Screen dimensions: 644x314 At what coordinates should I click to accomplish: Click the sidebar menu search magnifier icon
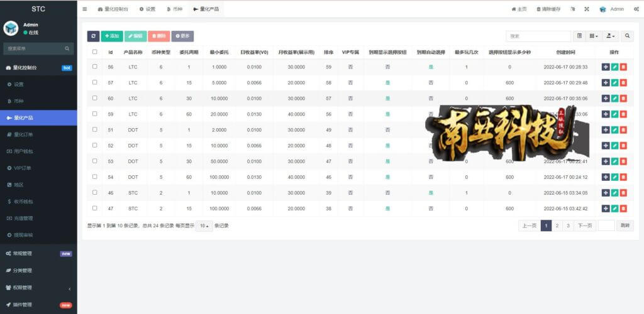[67, 48]
